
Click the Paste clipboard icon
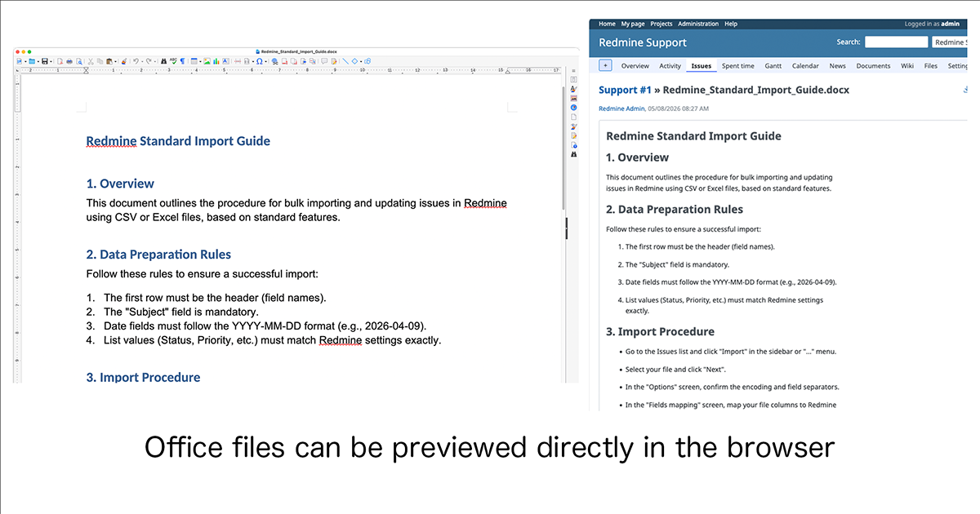point(109,60)
